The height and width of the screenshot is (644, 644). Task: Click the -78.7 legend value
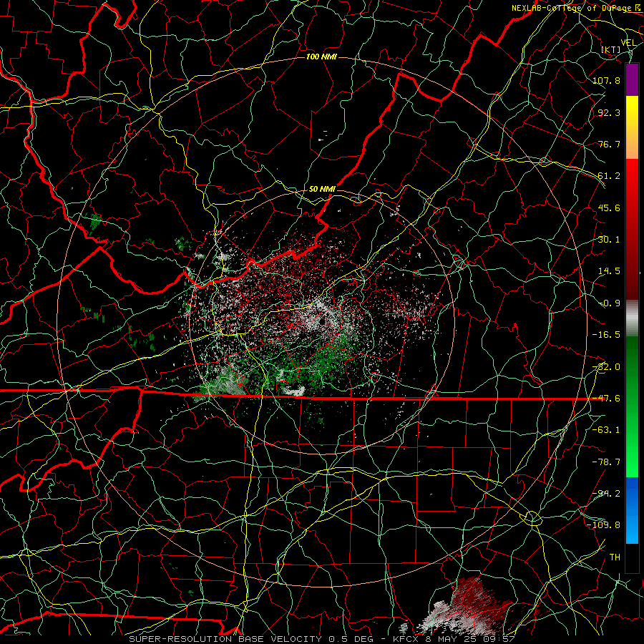click(x=606, y=462)
